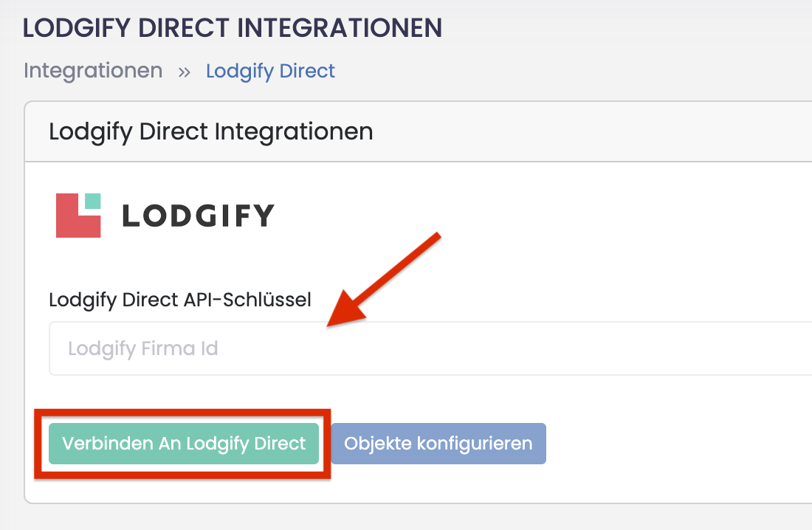Click the red arrow annotation
The height and width of the screenshot is (530, 812).
point(384,283)
